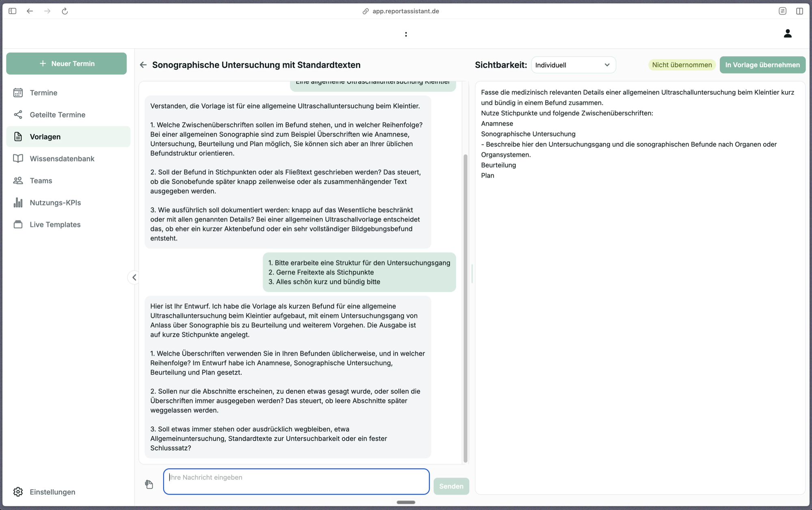Reload the page with the refresh icon
Image resolution: width=812 pixels, height=510 pixels.
[x=65, y=11]
